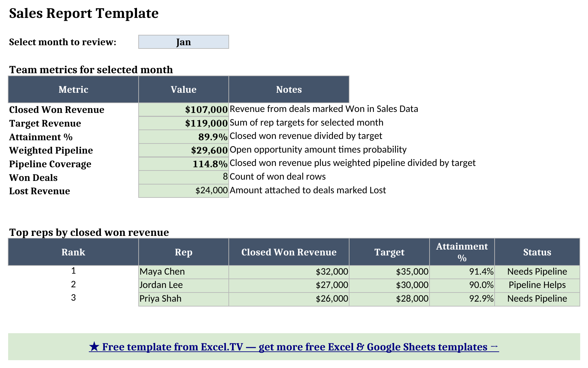Select Priya Shah's Needs Pipeline status
Viewport: 588px width, 368px height.
click(x=537, y=299)
